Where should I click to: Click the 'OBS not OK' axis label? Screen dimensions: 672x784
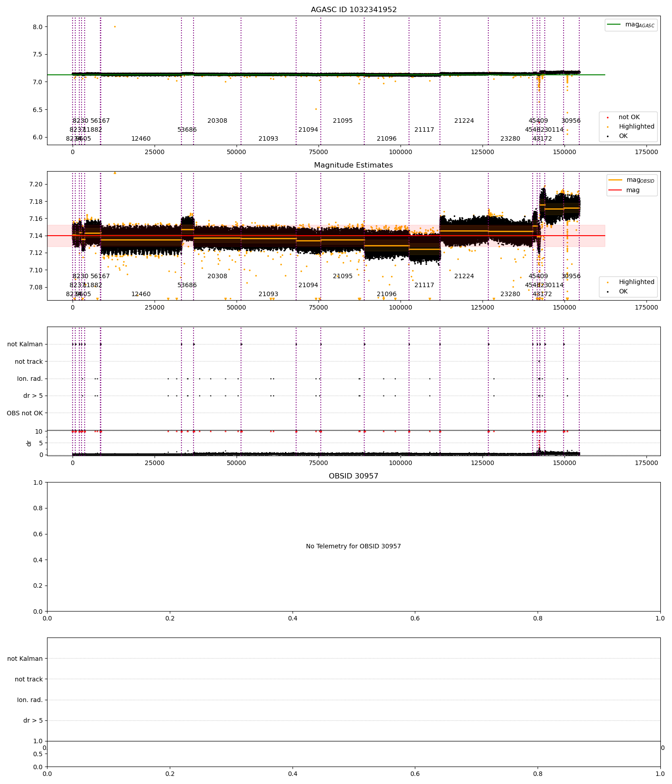click(25, 413)
